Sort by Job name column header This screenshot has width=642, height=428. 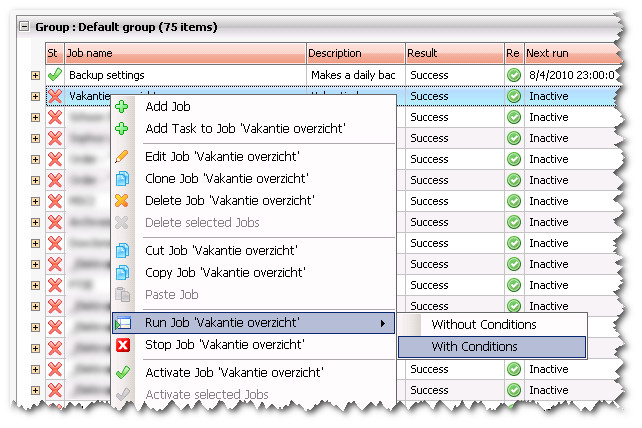pyautogui.click(x=184, y=53)
